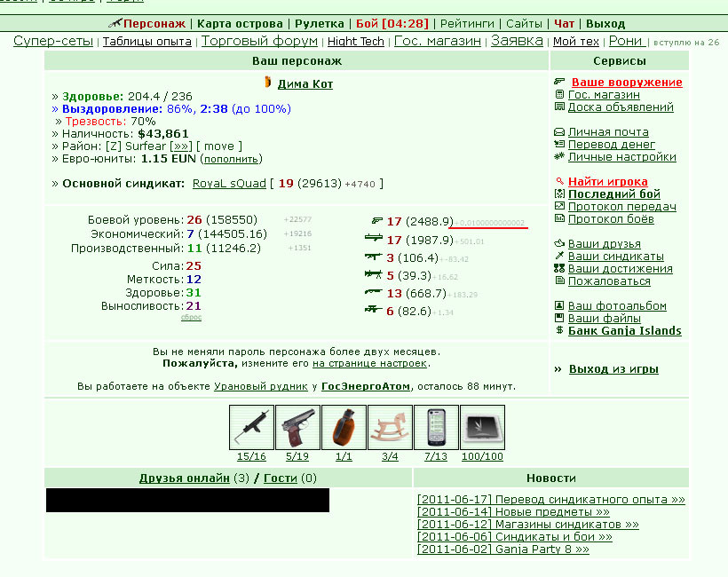Open the Hight Tech link
Image resolution: width=728 pixels, height=577 pixels.
[x=356, y=42]
